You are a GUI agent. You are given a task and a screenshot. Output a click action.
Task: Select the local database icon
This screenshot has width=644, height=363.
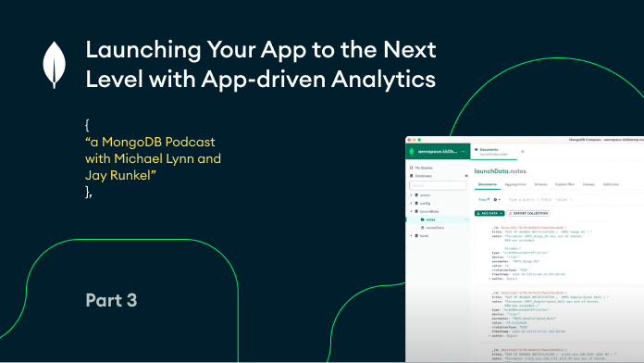coord(416,236)
